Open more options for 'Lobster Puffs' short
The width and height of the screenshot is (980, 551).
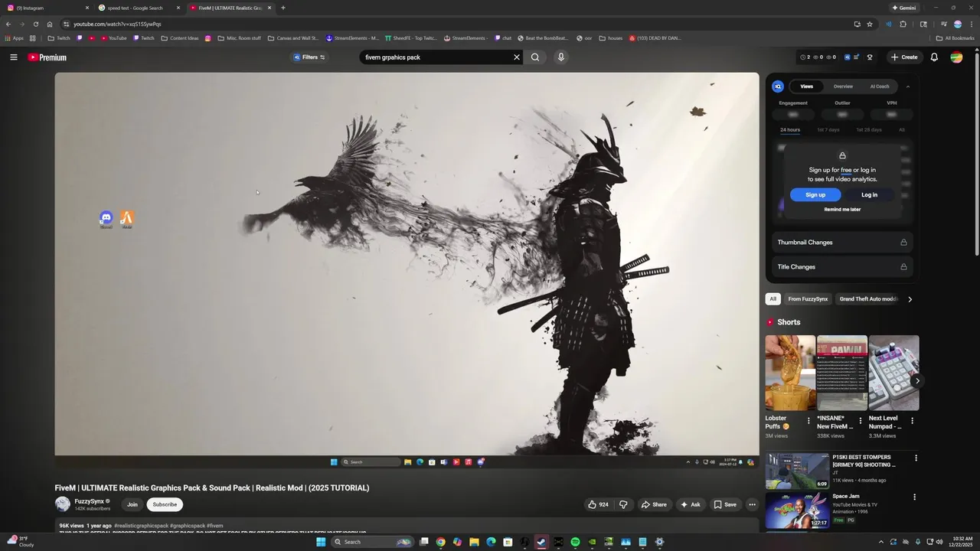(808, 421)
